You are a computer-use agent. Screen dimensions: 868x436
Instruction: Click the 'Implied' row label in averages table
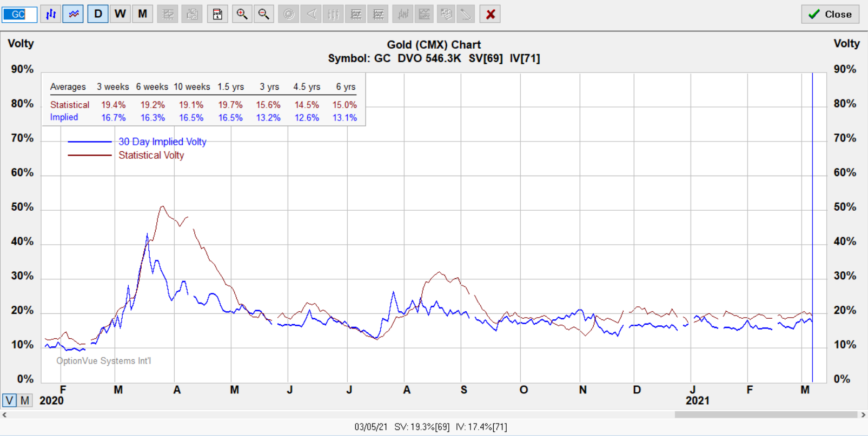pos(64,117)
